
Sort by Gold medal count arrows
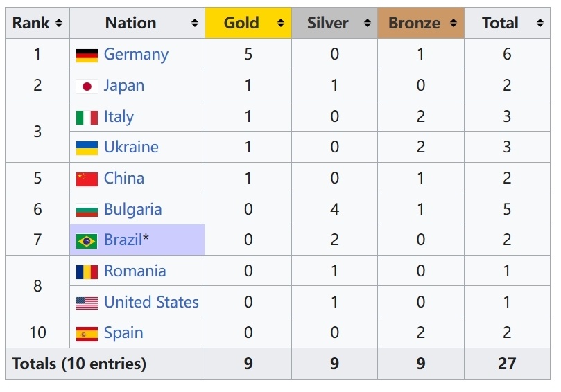pos(281,24)
